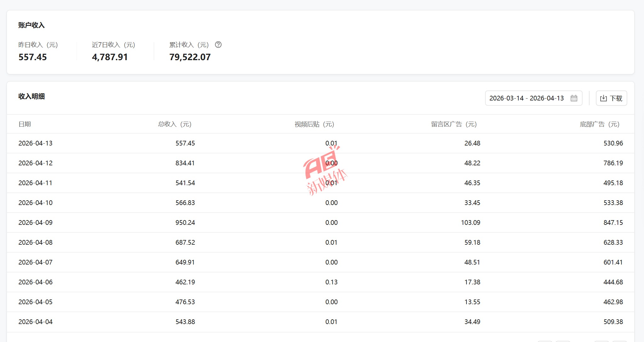This screenshot has width=644, height=342.
Task: Click the 累计收入 value 79,522.07
Action: point(190,57)
